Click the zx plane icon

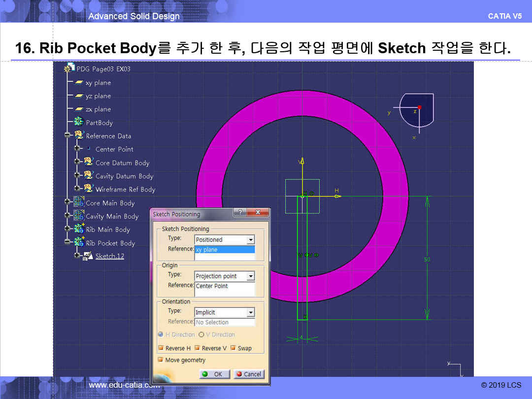tap(79, 109)
